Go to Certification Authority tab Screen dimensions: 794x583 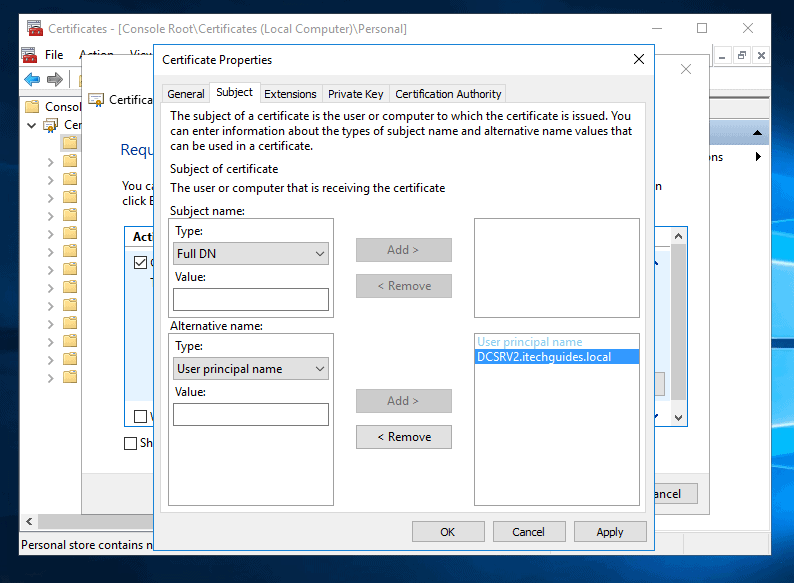pos(448,94)
